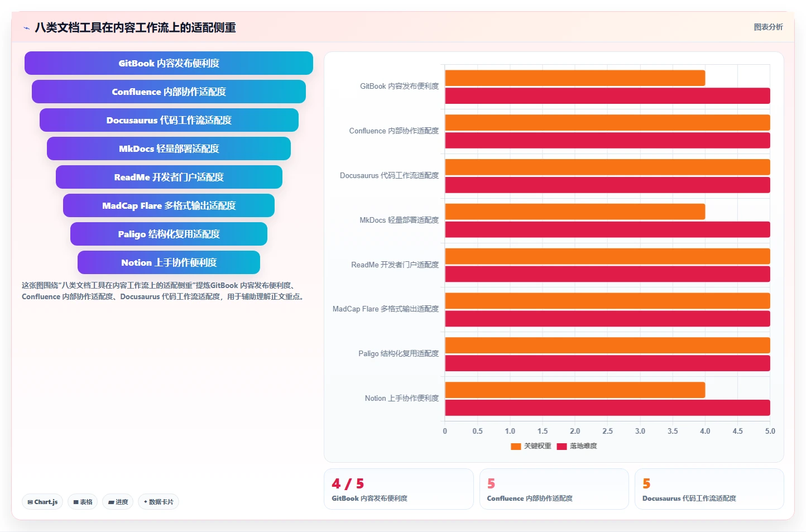Click the chart axis label Notion 上手协作便利度
The width and height of the screenshot is (806, 532).
[402, 399]
